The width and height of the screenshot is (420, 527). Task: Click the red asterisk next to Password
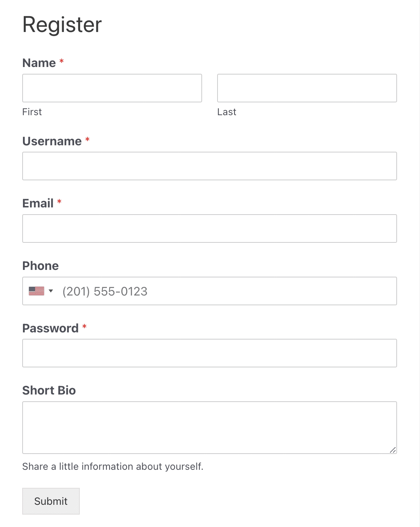(84, 326)
